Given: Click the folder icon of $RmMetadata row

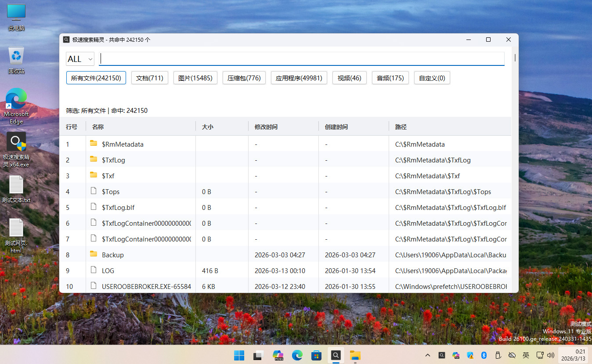Looking at the screenshot, I should click(x=94, y=144).
